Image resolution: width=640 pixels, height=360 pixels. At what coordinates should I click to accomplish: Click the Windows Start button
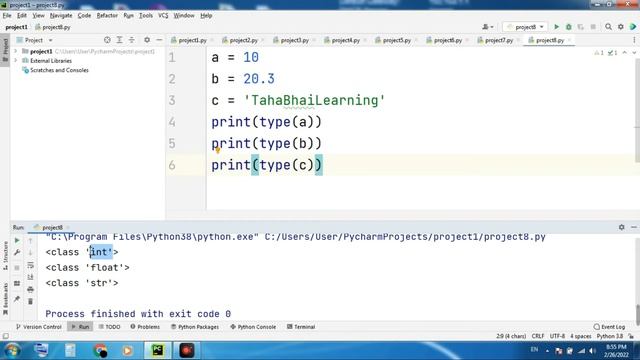tap(12, 350)
